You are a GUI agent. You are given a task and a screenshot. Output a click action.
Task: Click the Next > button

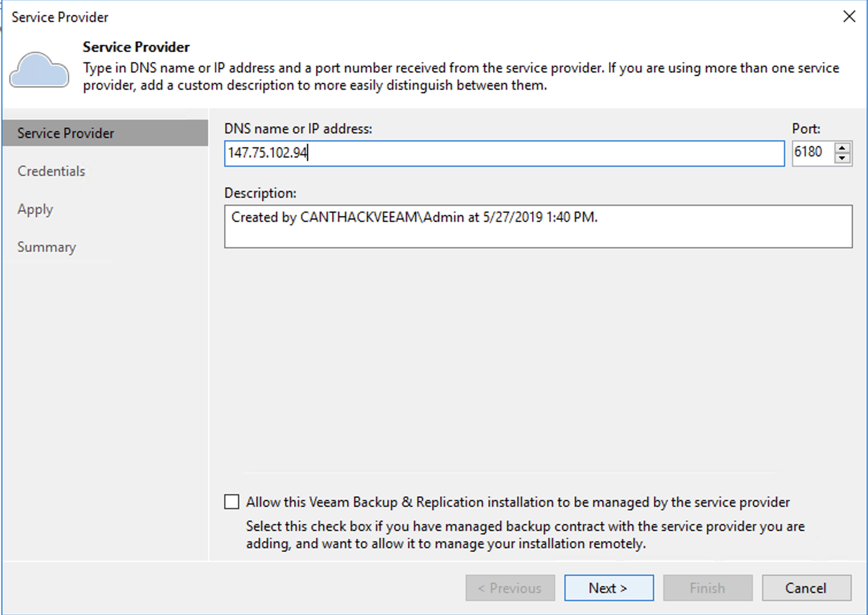tap(609, 588)
